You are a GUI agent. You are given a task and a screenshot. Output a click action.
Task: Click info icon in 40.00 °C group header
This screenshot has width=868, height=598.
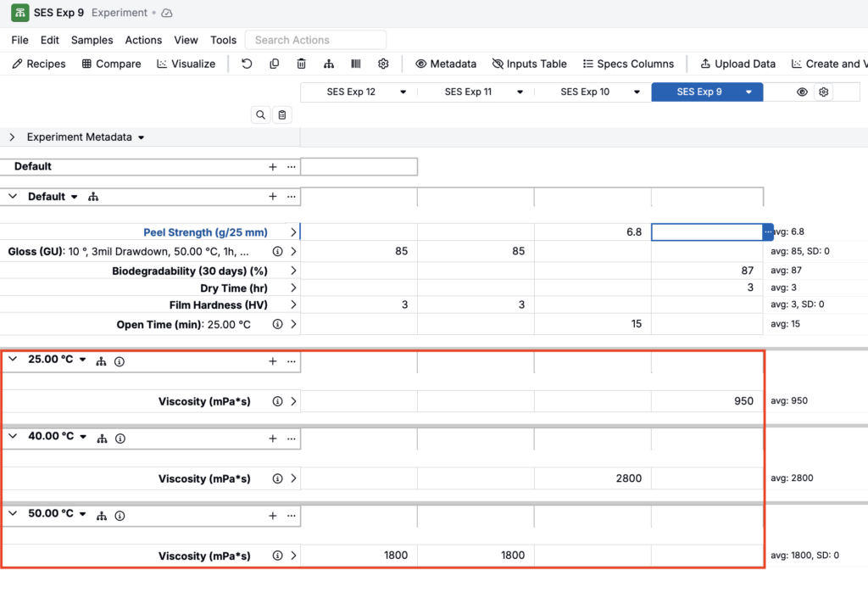click(120, 439)
